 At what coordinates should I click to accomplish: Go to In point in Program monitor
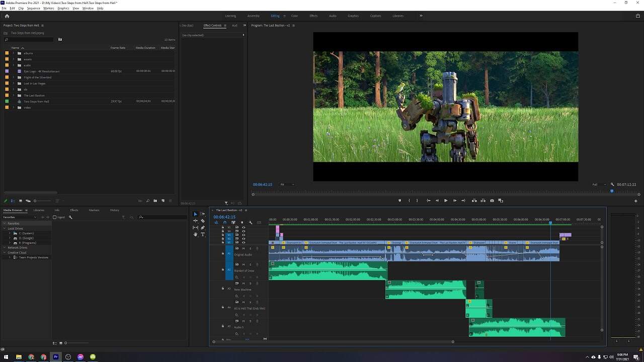pyautogui.click(x=428, y=201)
